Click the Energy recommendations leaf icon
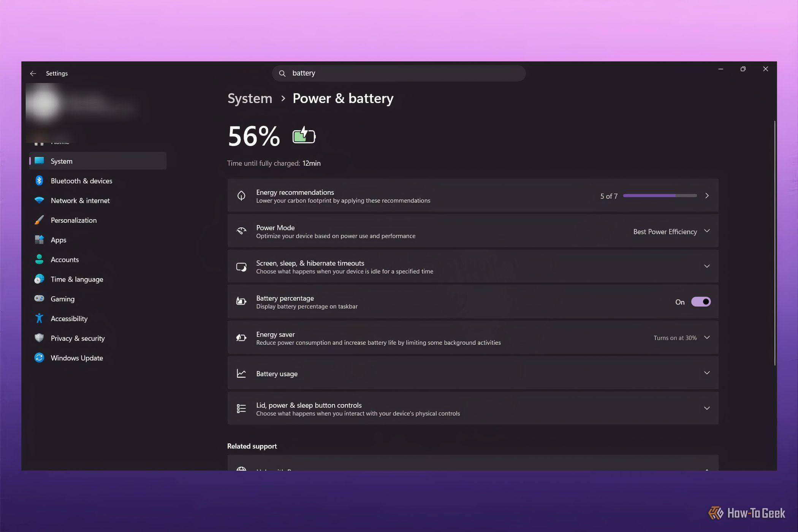The height and width of the screenshot is (532, 798). point(241,196)
